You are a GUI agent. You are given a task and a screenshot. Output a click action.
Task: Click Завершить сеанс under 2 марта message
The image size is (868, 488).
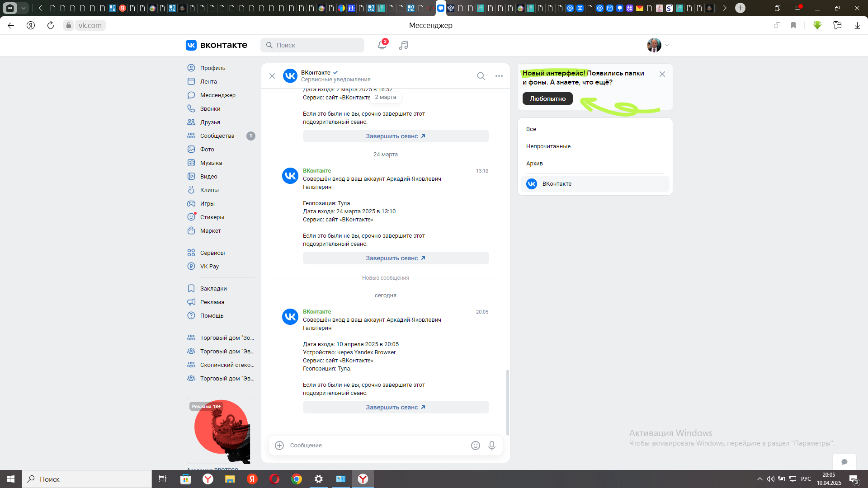(x=396, y=136)
